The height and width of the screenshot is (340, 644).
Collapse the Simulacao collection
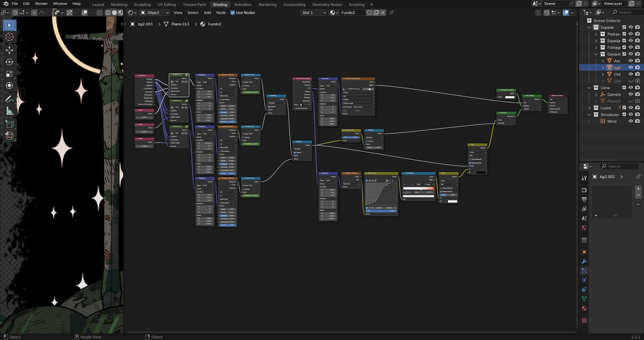pyautogui.click(x=590, y=114)
